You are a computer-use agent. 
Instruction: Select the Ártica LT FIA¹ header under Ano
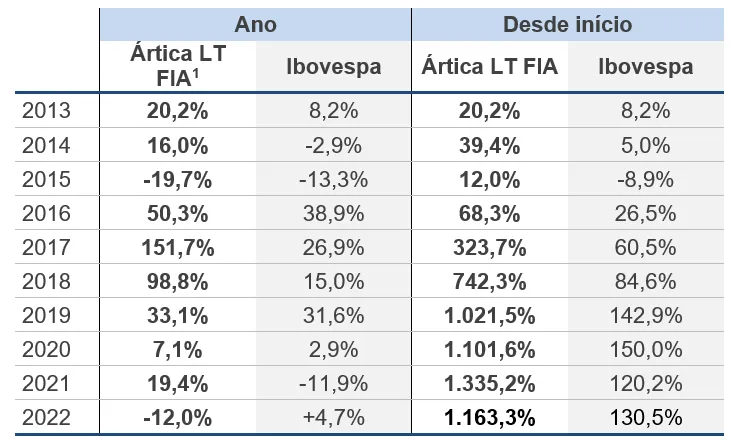(178, 66)
